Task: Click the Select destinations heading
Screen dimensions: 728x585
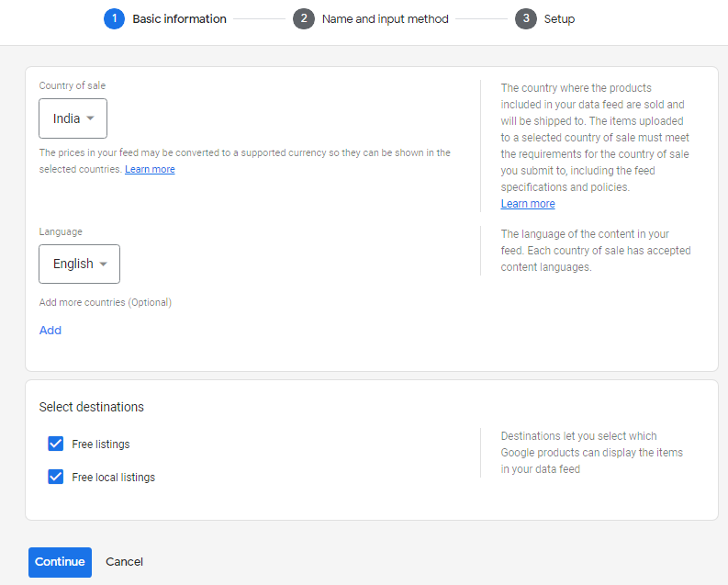Action: (92, 407)
